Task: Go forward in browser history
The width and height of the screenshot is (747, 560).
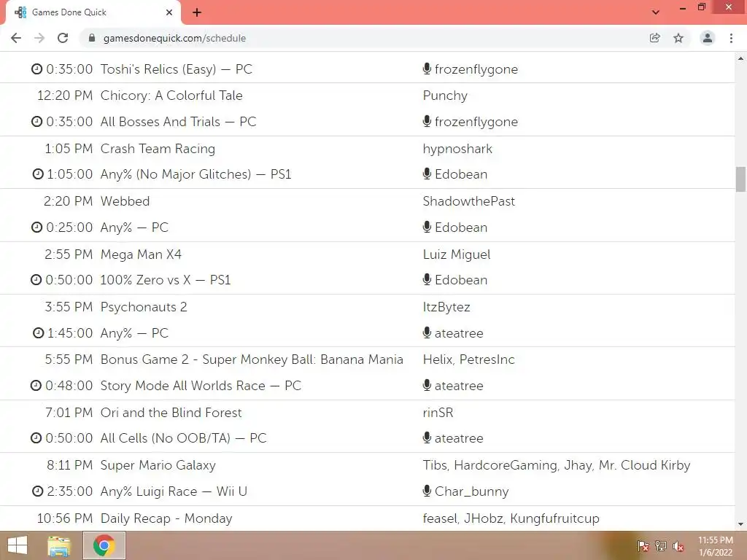Action: pyautogui.click(x=39, y=38)
